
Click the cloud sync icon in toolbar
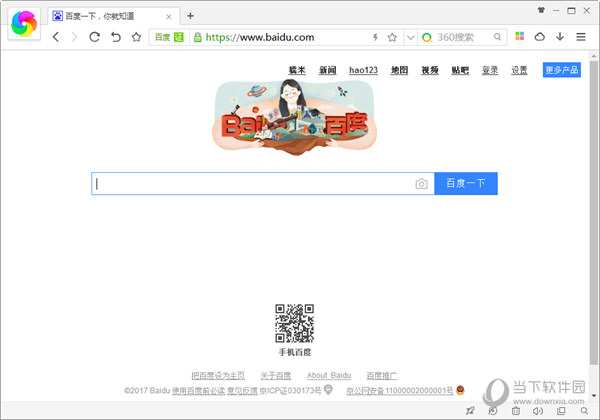[540, 37]
